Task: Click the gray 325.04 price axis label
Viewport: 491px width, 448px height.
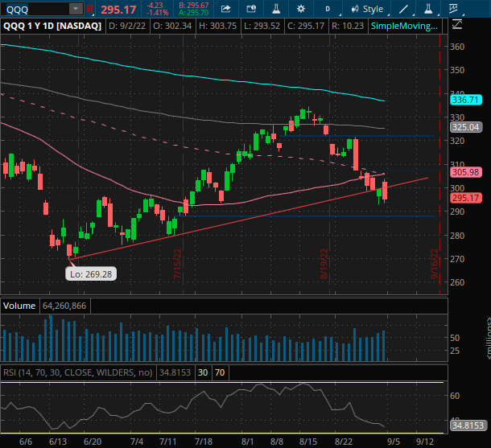Action: pos(465,127)
